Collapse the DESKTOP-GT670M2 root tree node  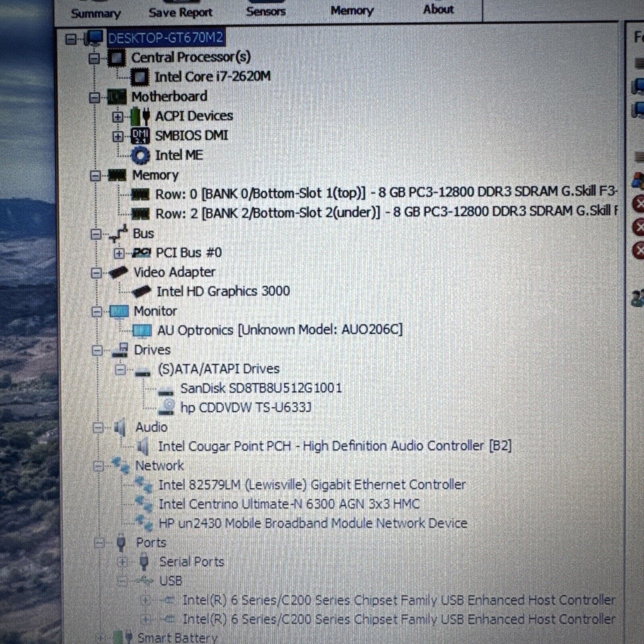(x=71, y=39)
